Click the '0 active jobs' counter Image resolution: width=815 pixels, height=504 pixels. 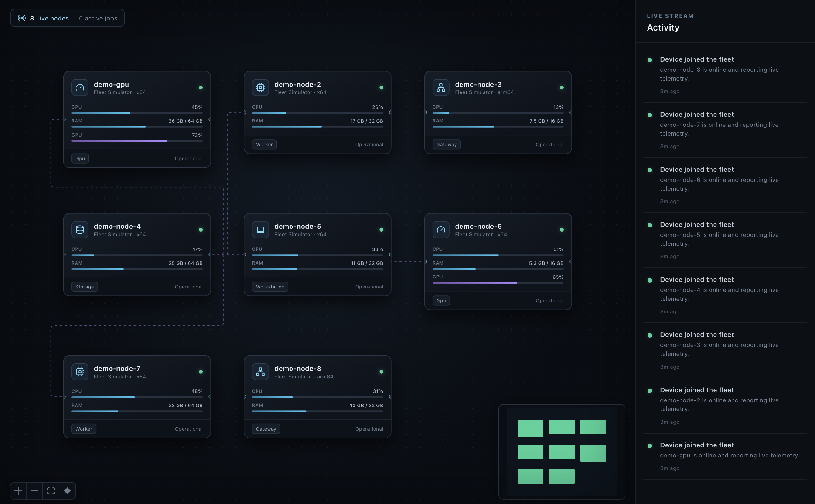98,18
